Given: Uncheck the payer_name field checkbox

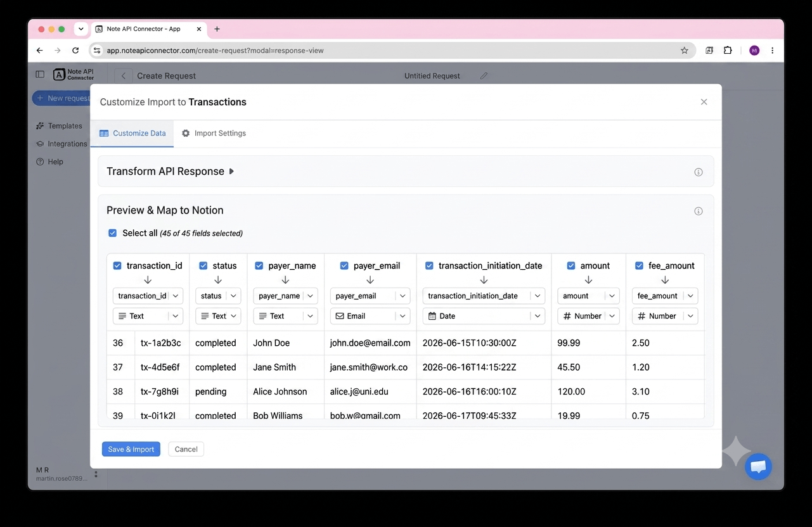Looking at the screenshot, I should click(259, 265).
